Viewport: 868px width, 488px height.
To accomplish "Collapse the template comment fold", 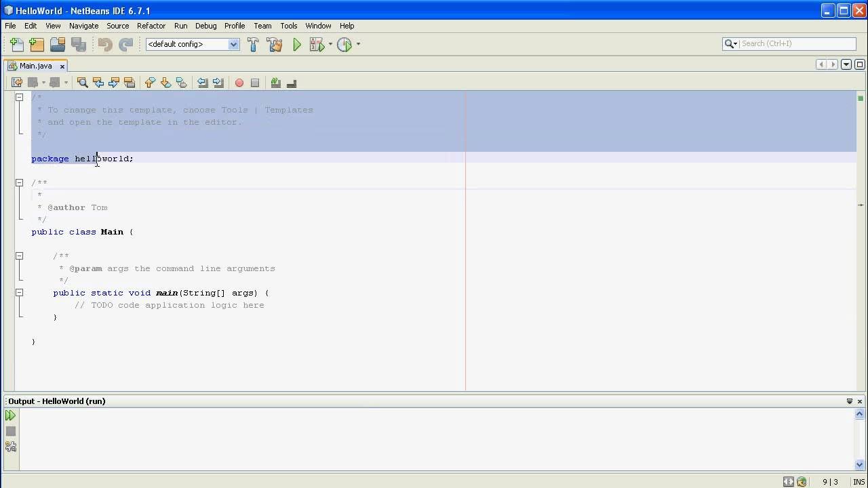I will (x=19, y=98).
